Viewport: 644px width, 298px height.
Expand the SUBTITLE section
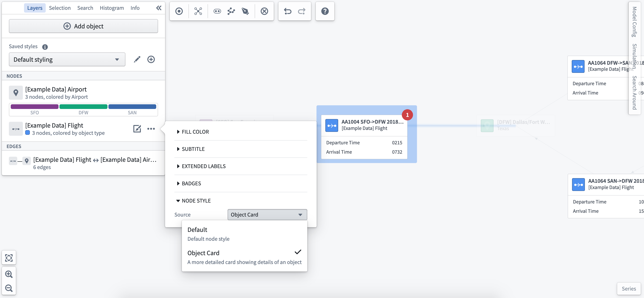click(190, 149)
